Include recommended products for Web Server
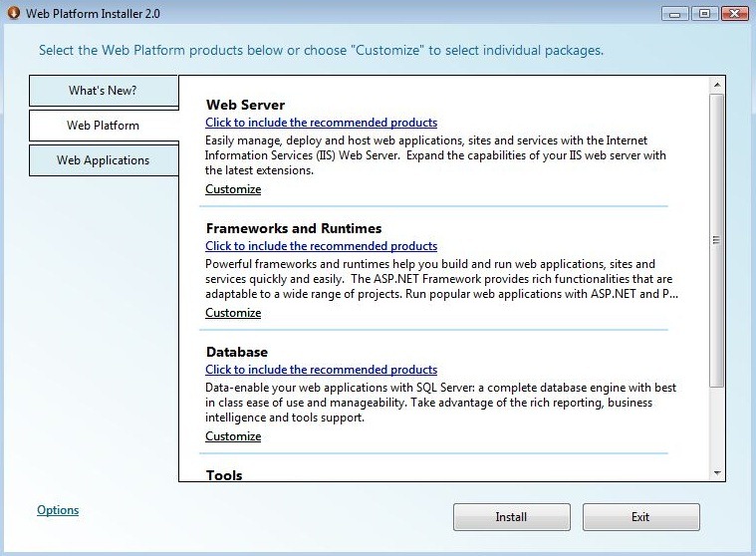The width and height of the screenshot is (756, 556). tap(321, 123)
